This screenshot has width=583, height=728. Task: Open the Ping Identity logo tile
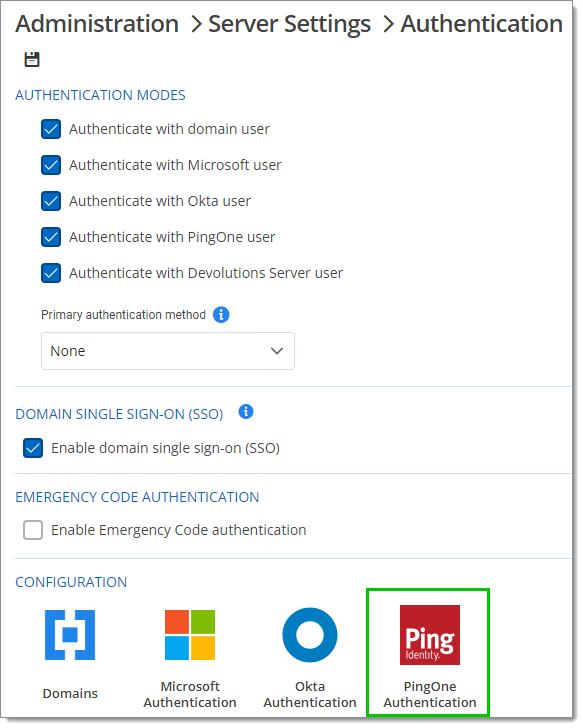(430, 635)
